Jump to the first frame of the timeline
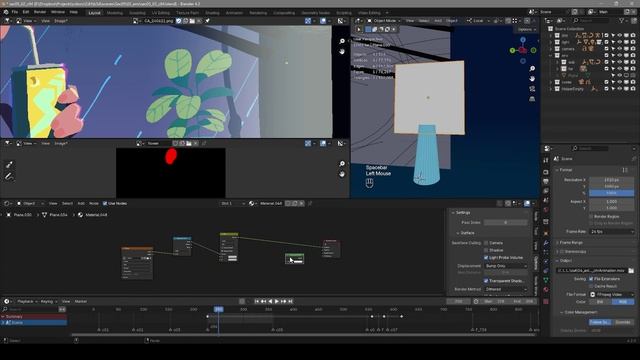This screenshot has width=640, height=360. [257, 301]
